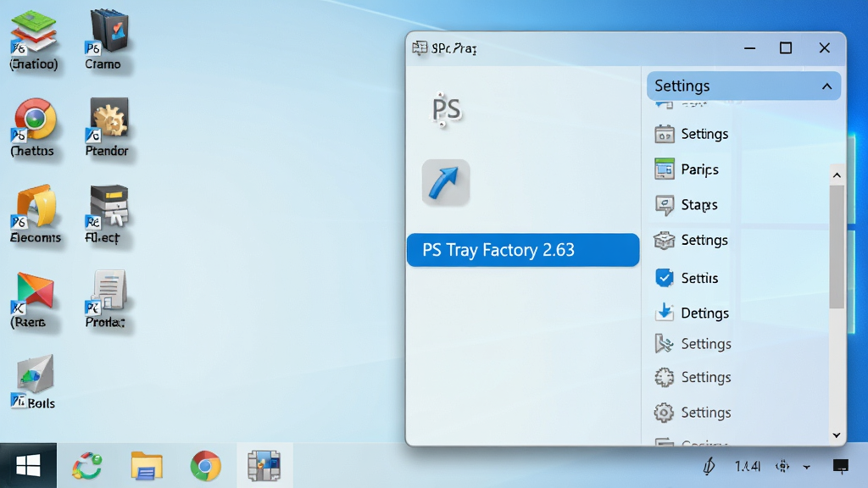
Task: Select the Settiis menu item
Action: tap(699, 278)
